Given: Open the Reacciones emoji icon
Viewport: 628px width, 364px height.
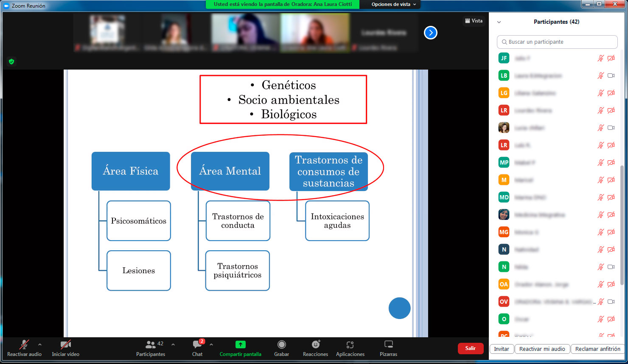Looking at the screenshot, I should 315,344.
